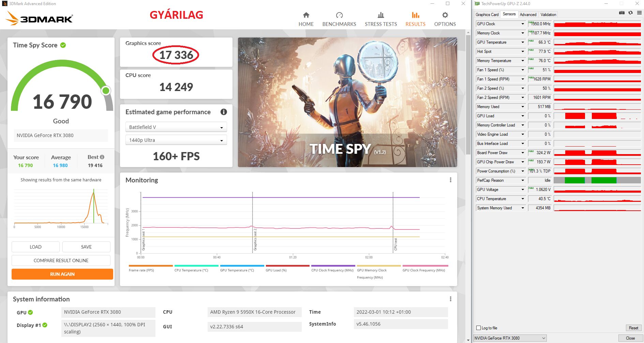Click the info icon next to Best score
Viewport: 644px width, 343px height.
point(102,157)
